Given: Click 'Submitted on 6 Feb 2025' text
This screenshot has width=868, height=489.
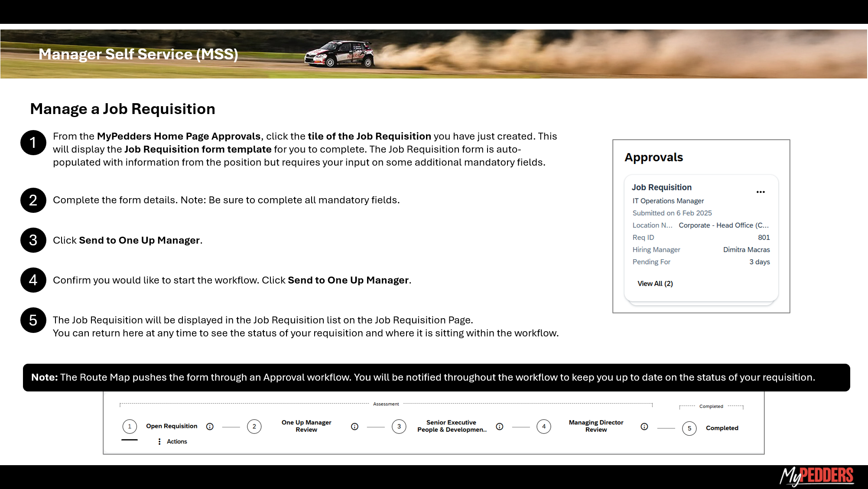Looking at the screenshot, I should coord(672,213).
